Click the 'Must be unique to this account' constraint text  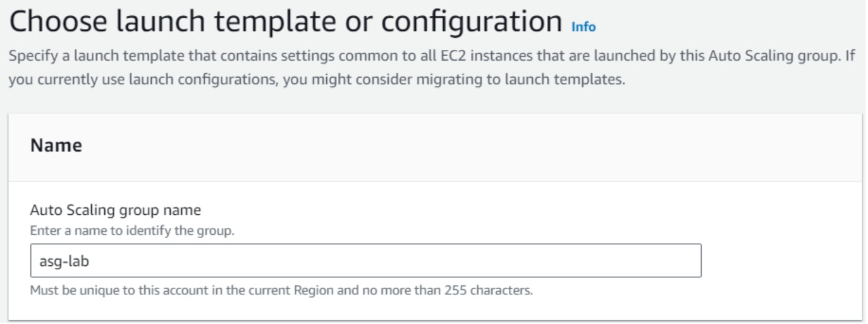[126, 291]
